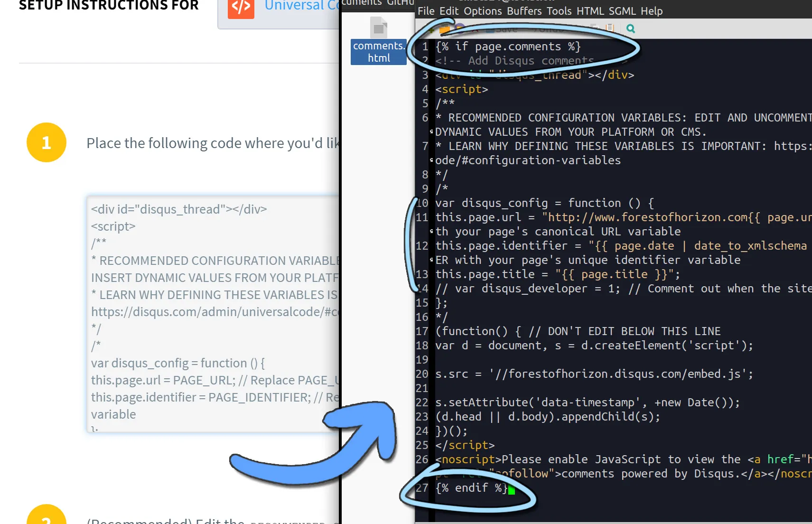Click the '// var disqus_developer = 1;' line
This screenshot has height=524, width=812.
[623, 289]
